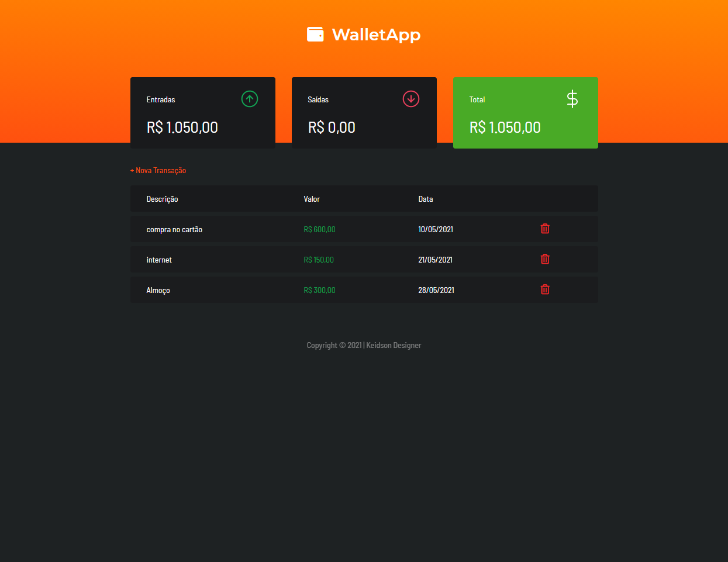Click the WalletApp title text
This screenshot has width=728, height=562.
point(376,35)
